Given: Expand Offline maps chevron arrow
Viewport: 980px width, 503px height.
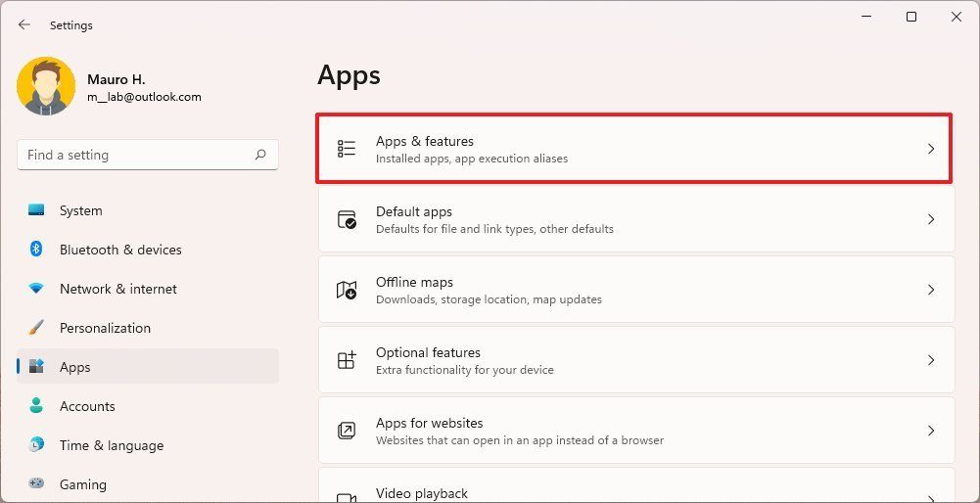Looking at the screenshot, I should pyautogui.click(x=931, y=290).
